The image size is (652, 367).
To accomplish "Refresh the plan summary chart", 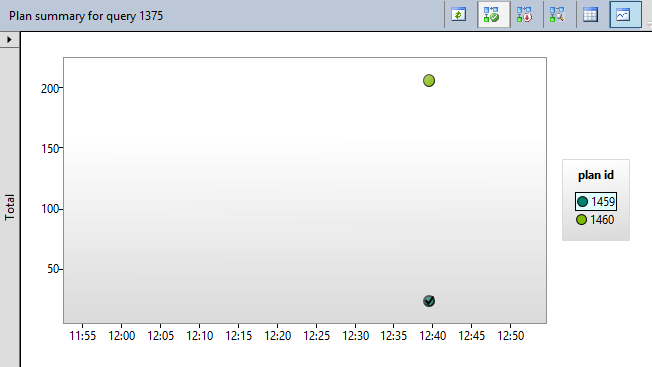I will [459, 15].
